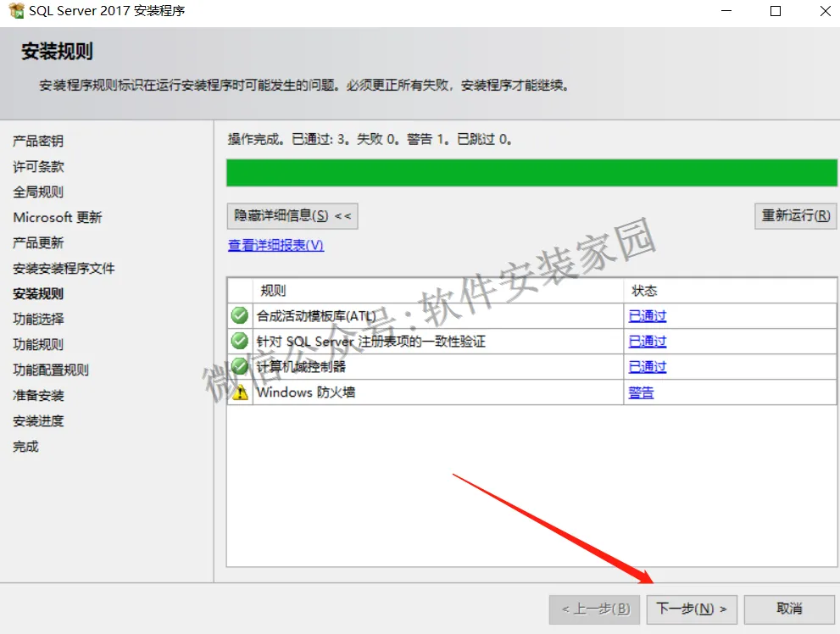Click 下一步(N) to continue
Image resolution: width=840 pixels, height=634 pixels.
[x=692, y=609]
